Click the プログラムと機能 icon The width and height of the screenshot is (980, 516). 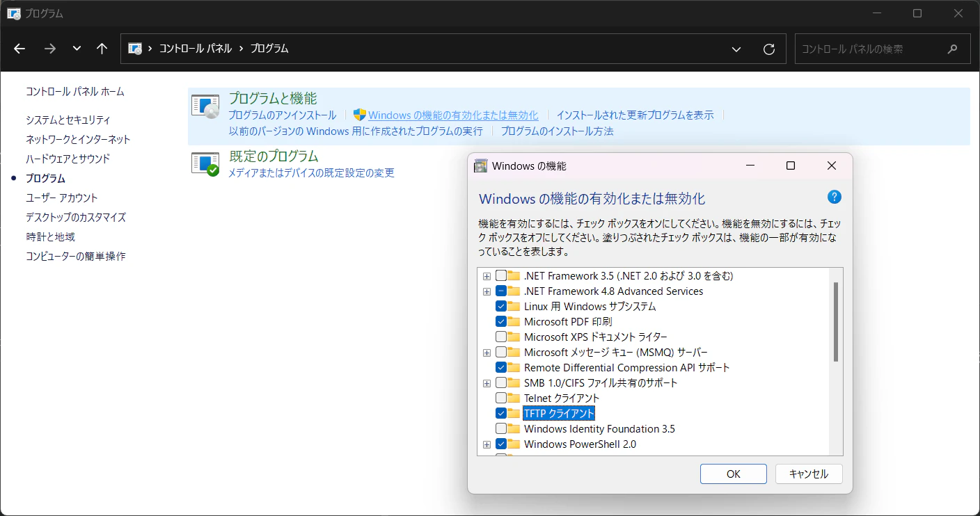tap(205, 106)
